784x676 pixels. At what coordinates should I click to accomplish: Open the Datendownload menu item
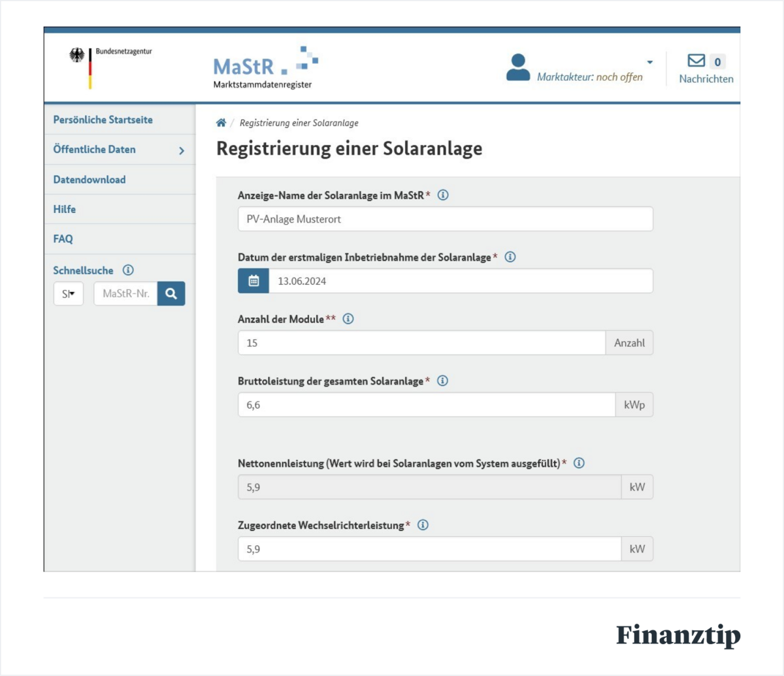pos(90,180)
